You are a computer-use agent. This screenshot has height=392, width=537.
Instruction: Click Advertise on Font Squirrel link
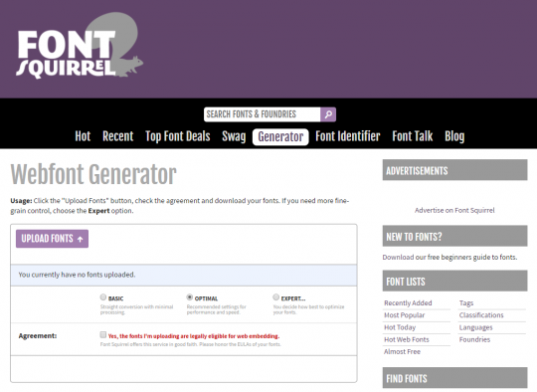[454, 210]
